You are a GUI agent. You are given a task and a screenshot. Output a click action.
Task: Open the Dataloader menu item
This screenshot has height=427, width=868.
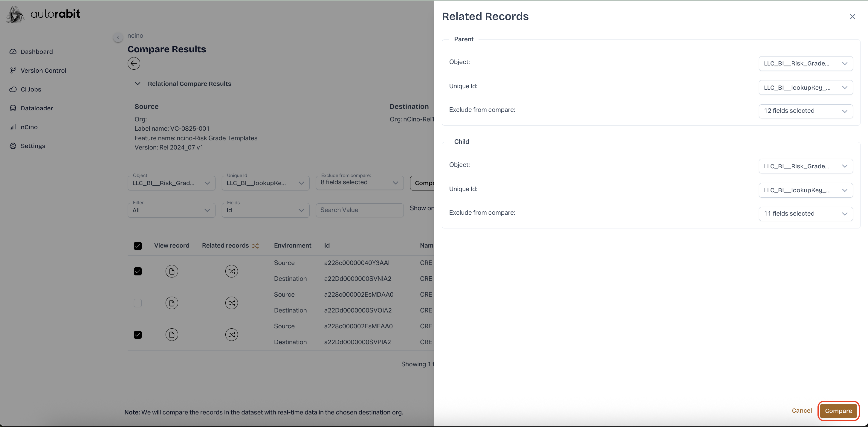point(37,108)
